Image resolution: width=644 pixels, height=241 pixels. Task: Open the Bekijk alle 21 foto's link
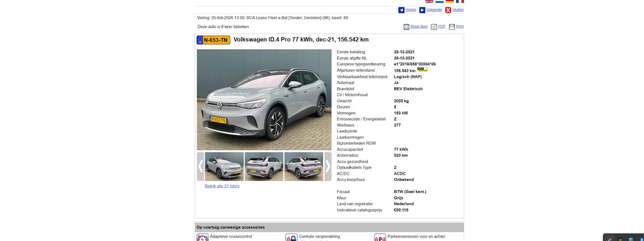[x=222, y=186]
